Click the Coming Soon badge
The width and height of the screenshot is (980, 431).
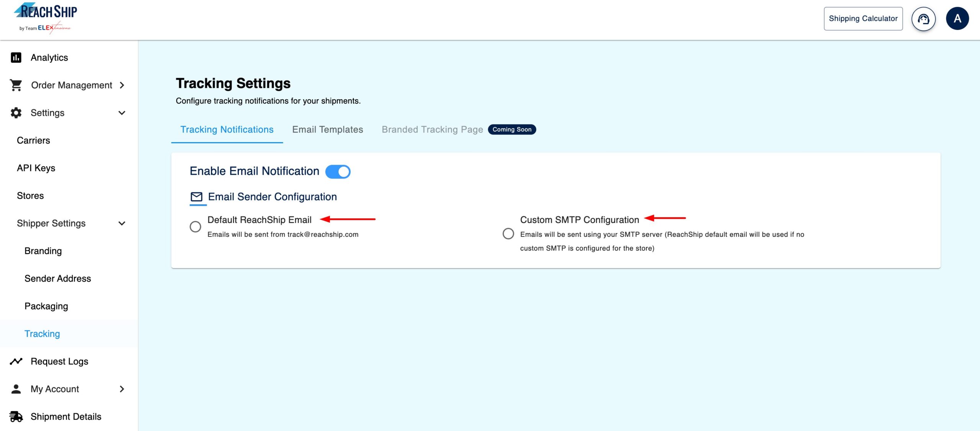512,129
